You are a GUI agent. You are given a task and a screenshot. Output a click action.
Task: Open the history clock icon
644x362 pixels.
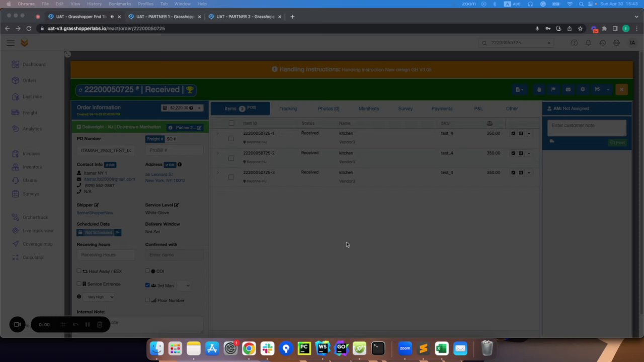pyautogui.click(x=602, y=43)
